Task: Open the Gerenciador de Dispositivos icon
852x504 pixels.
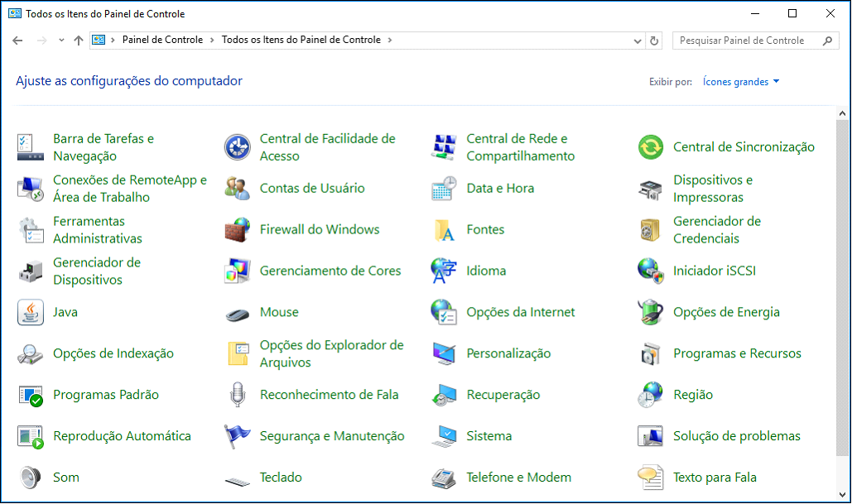Action: (31, 271)
